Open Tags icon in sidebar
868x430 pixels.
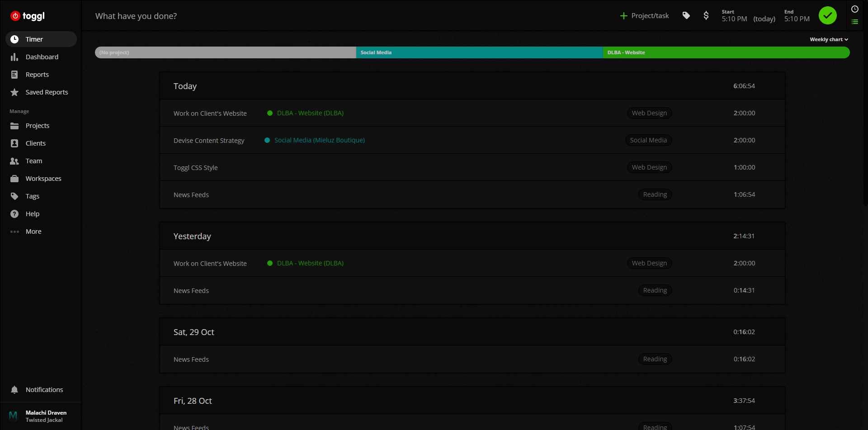click(x=14, y=196)
